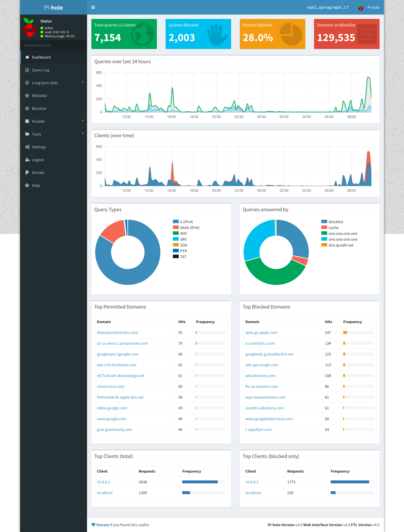Open the s3-us-west-2.amazonaws.com link

(122, 343)
